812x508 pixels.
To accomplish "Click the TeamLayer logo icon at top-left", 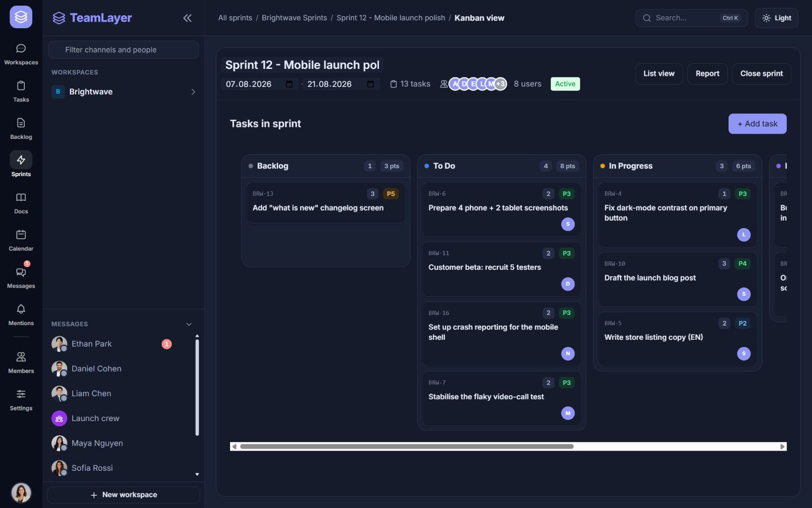I will point(21,17).
